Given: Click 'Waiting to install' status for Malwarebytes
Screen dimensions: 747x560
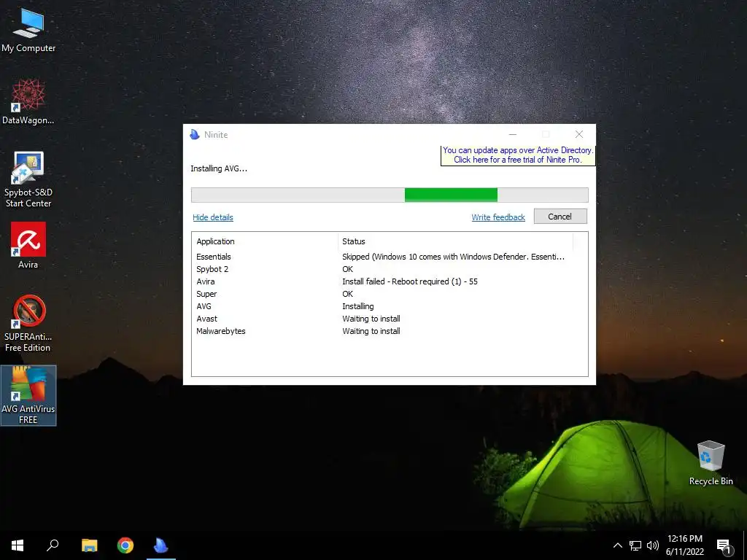Looking at the screenshot, I should [x=371, y=331].
